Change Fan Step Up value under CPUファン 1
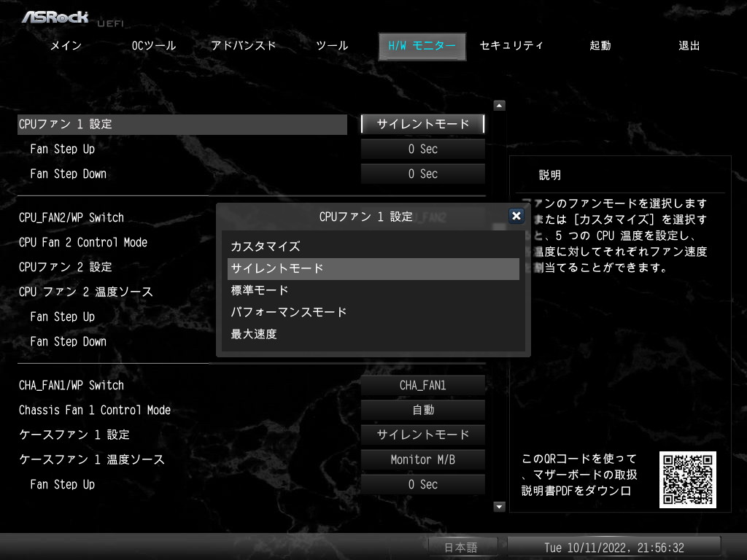 click(x=423, y=149)
